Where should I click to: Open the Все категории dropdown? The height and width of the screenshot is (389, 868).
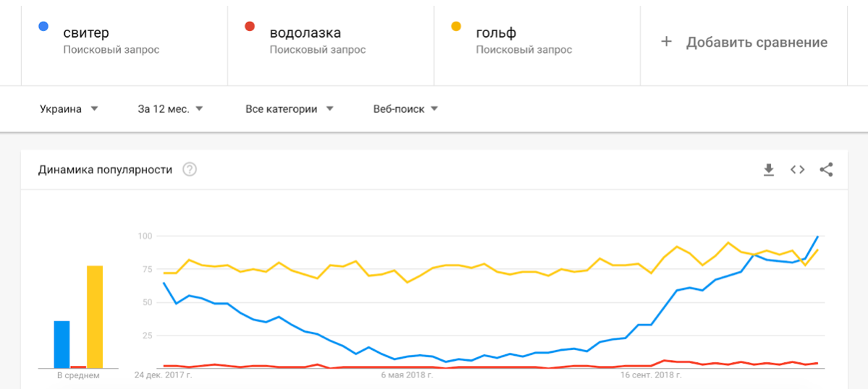pyautogui.click(x=289, y=109)
